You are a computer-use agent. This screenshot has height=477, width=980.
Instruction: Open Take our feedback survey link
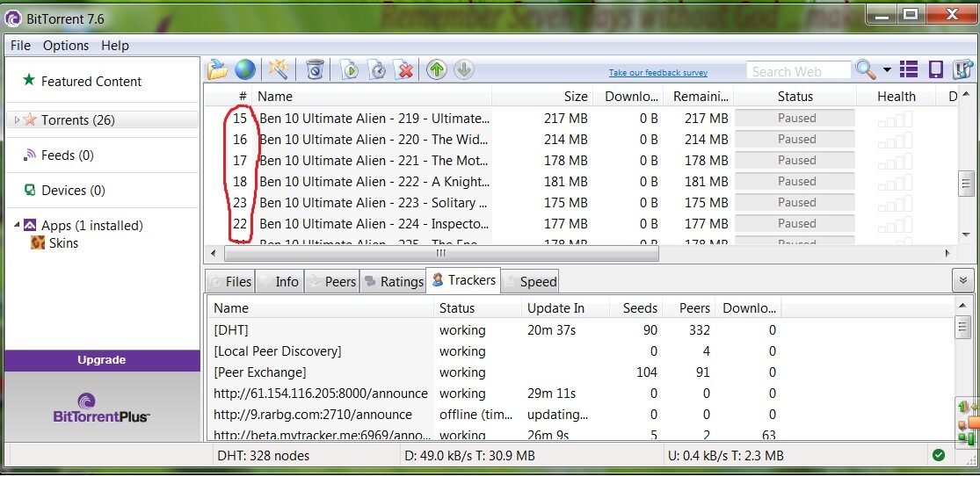[658, 72]
